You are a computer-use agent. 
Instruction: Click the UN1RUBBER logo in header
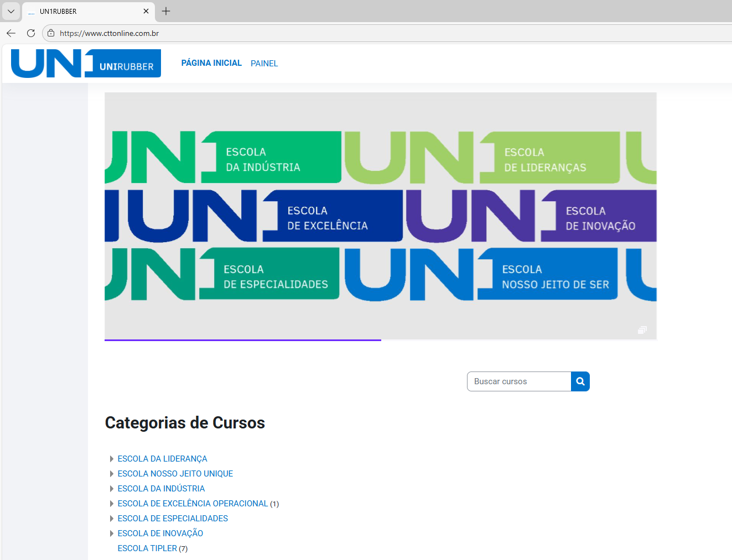tap(86, 64)
